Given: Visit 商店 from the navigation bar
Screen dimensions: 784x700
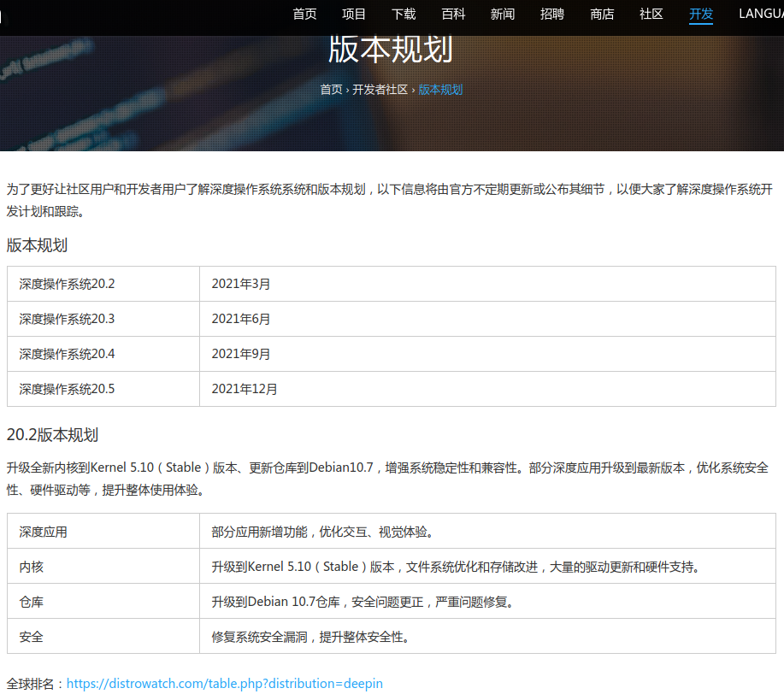Looking at the screenshot, I should pyautogui.click(x=602, y=14).
